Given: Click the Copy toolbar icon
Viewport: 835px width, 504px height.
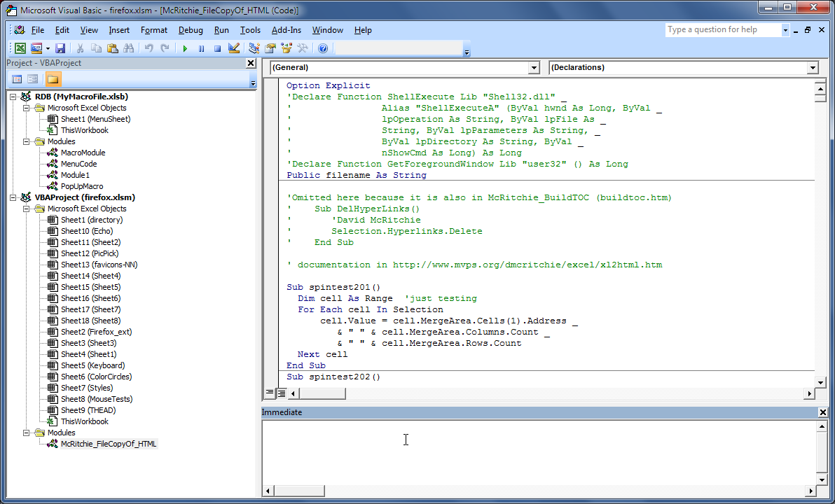Looking at the screenshot, I should 96,48.
